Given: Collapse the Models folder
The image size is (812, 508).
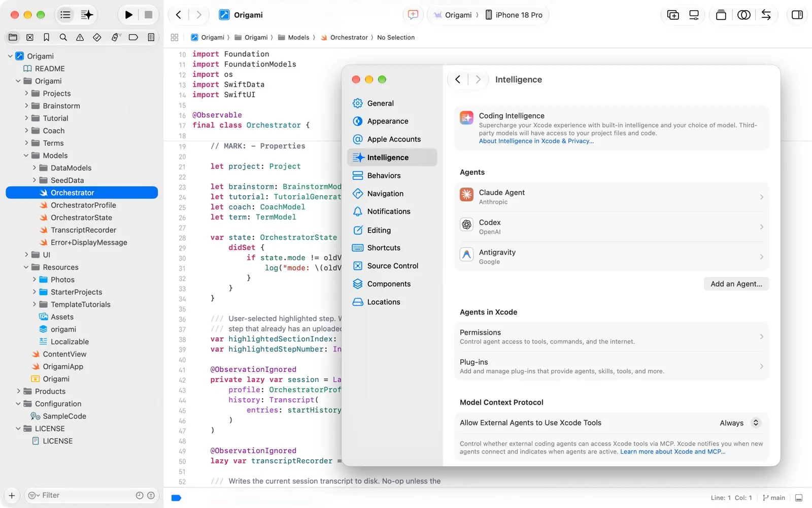Looking at the screenshot, I should click(x=26, y=155).
